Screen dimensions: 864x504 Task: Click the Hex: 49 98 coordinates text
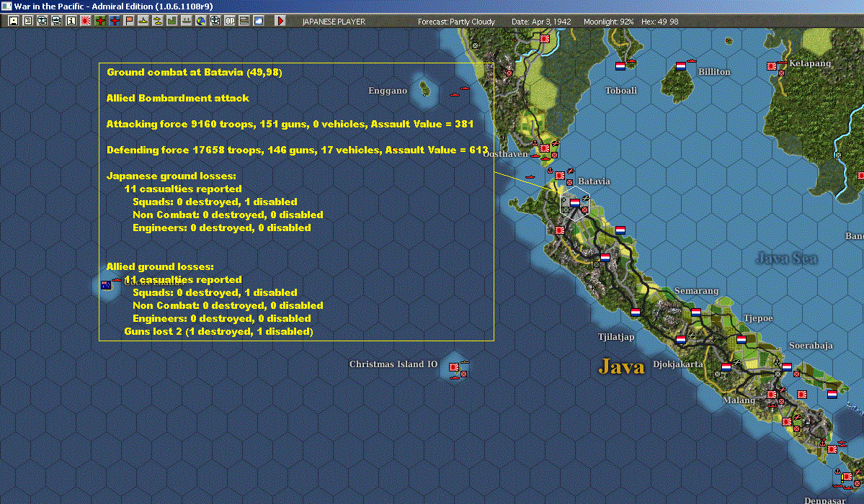pyautogui.click(x=659, y=22)
